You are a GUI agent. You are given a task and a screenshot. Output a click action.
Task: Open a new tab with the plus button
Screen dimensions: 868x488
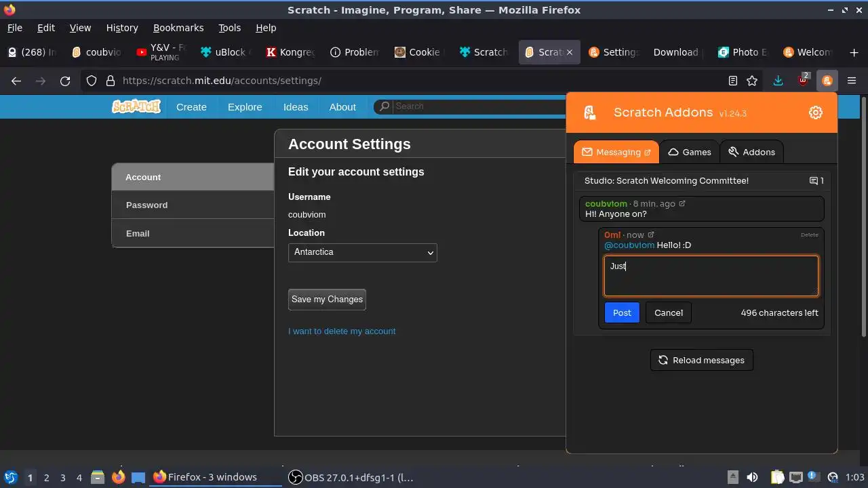pyautogui.click(x=854, y=52)
